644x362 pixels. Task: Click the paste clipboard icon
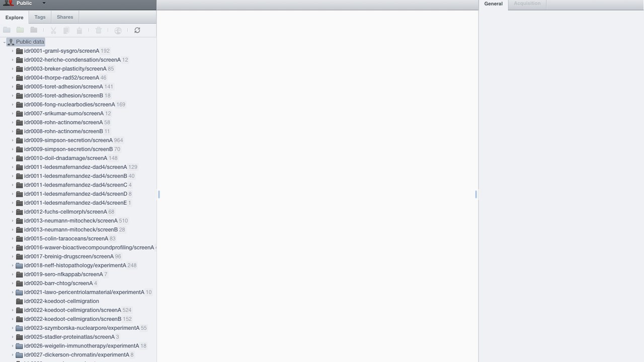click(79, 30)
